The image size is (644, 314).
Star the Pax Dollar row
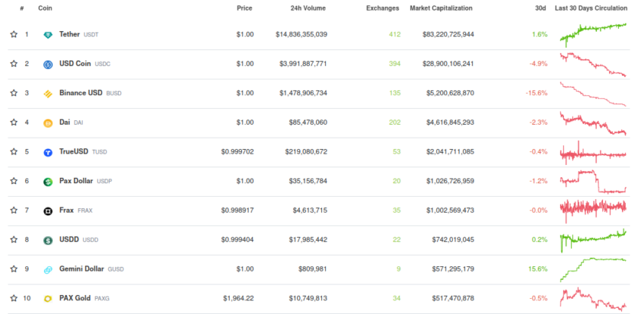click(14, 182)
